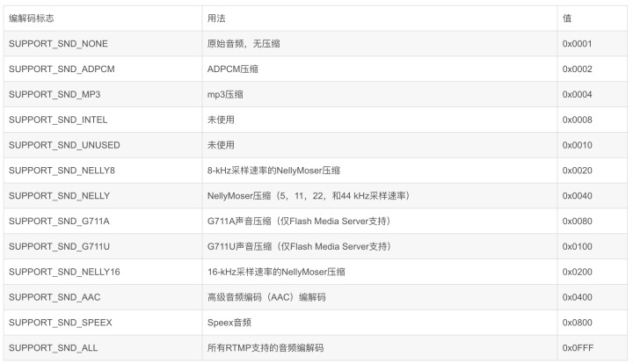Click the SUPPORT_SND_INTEL row label
The image size is (633, 364).
(x=58, y=120)
